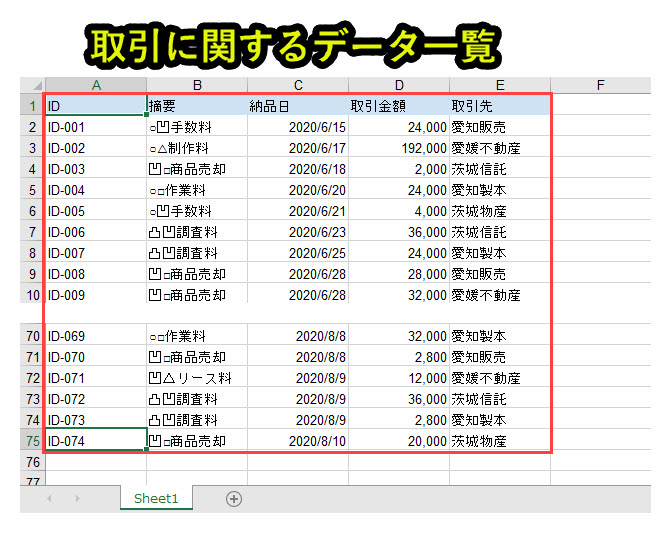Select cell ID-074
The width and height of the screenshot is (671, 533).
pos(96,440)
